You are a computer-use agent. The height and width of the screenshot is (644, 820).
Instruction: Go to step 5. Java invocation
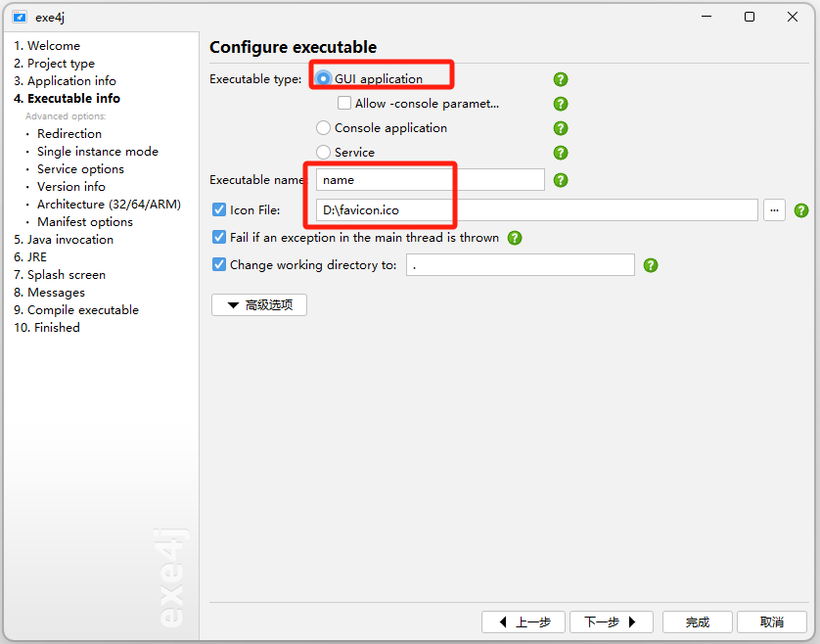[64, 240]
